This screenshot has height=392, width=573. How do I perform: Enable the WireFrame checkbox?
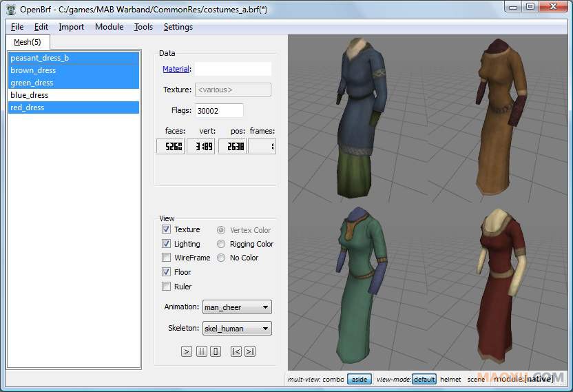point(166,258)
